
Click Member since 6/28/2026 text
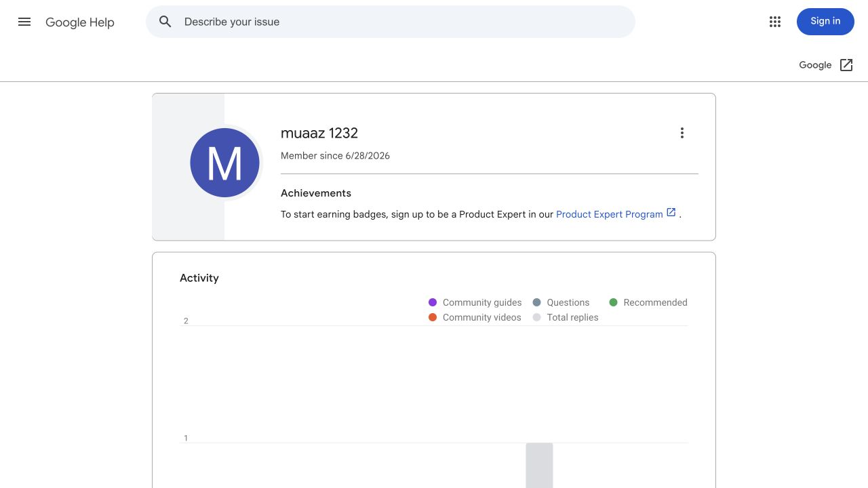point(335,156)
